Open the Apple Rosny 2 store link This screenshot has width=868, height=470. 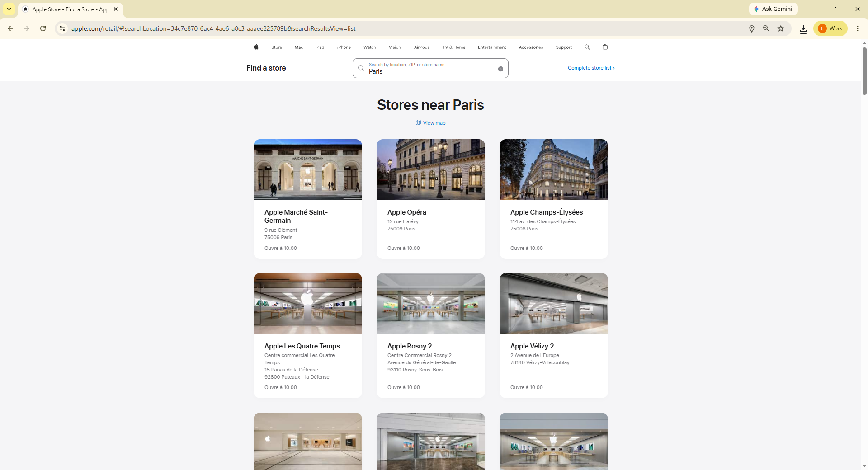click(410, 346)
